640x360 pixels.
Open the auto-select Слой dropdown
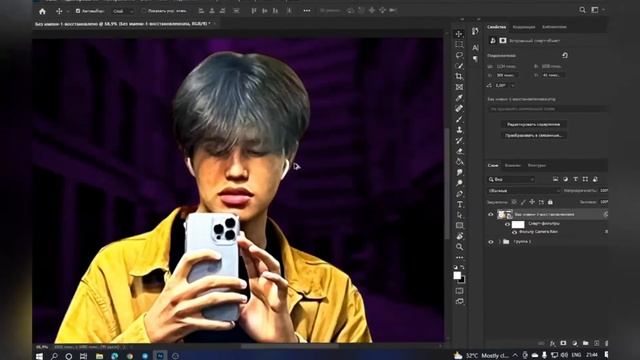[122, 11]
